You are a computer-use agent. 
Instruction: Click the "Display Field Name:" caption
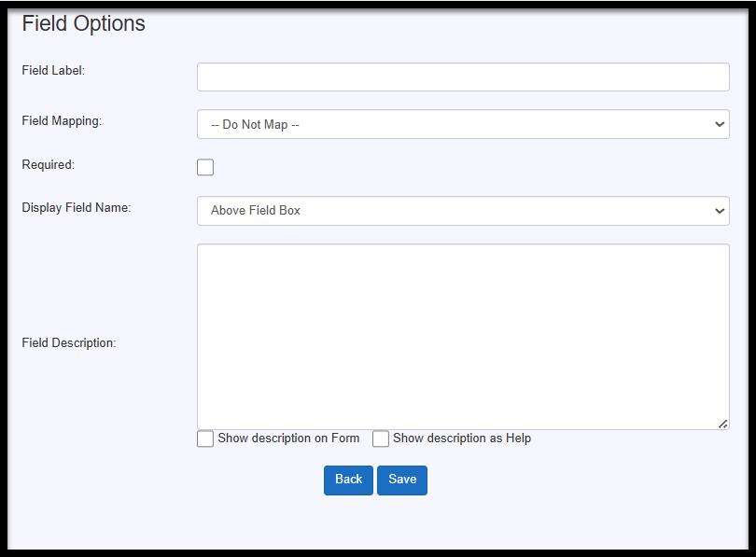click(77, 208)
